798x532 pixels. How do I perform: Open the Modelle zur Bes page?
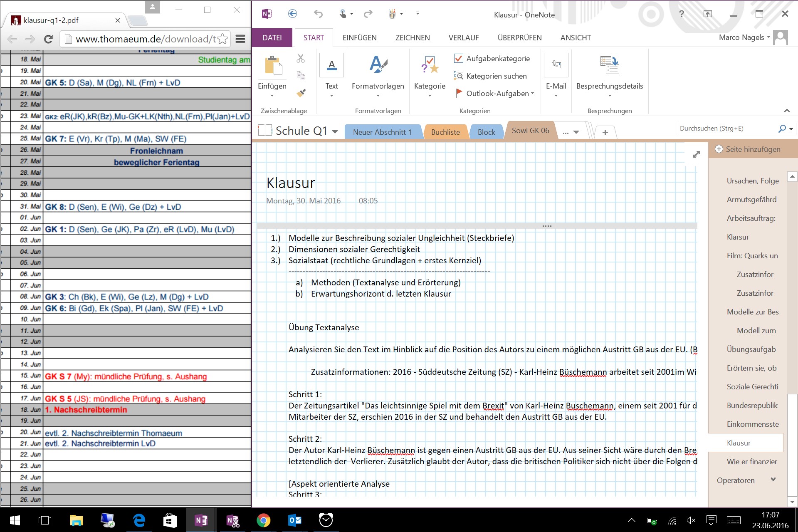(753, 312)
